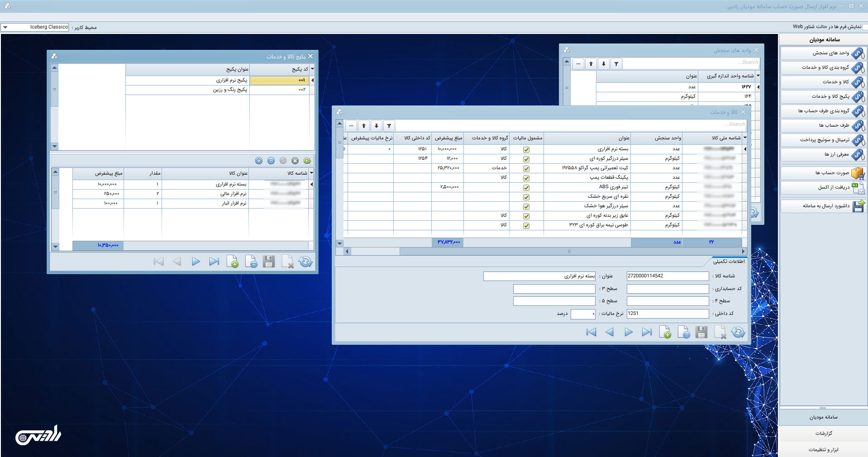Uncheck tax checkbox for تینر فوری ABS row
This screenshot has width=868, height=457.
[526, 187]
